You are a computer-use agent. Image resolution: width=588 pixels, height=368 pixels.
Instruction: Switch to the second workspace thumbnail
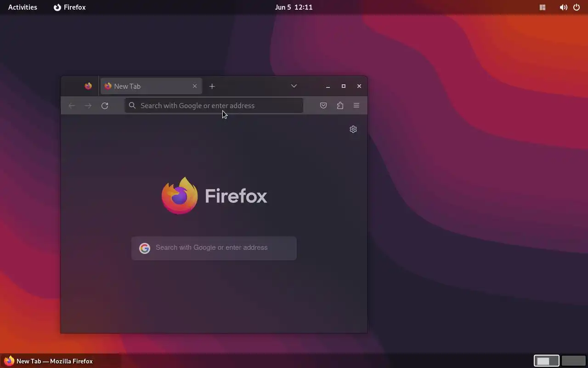click(x=574, y=361)
